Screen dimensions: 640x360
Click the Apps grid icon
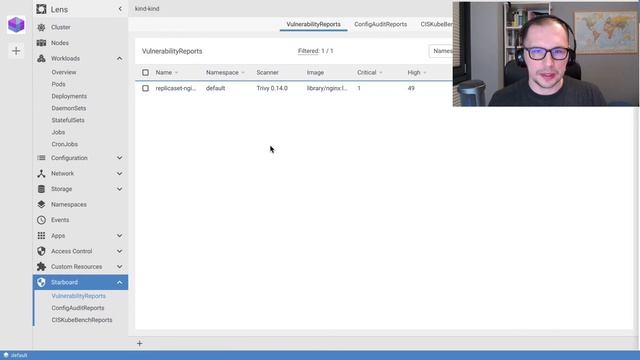[41, 236]
